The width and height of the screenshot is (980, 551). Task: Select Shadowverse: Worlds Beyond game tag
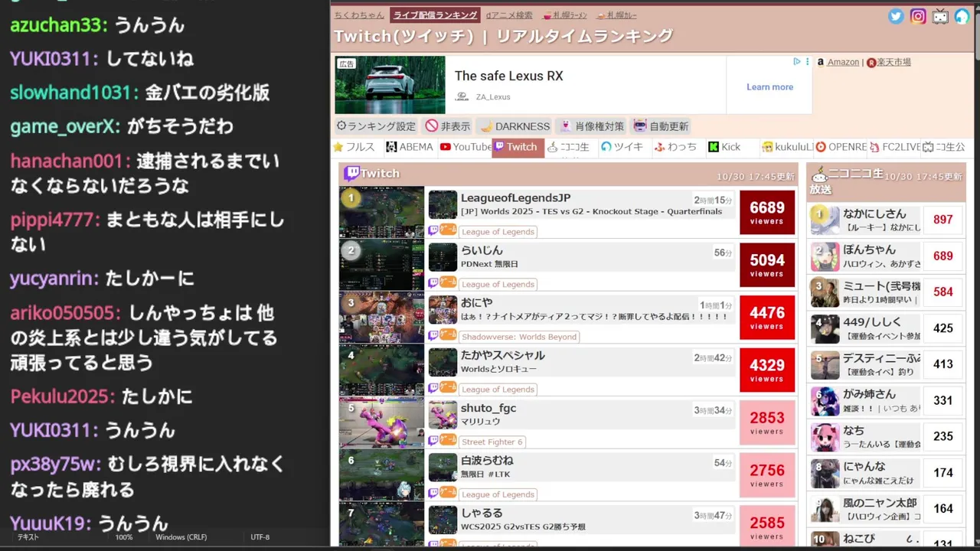pos(519,337)
